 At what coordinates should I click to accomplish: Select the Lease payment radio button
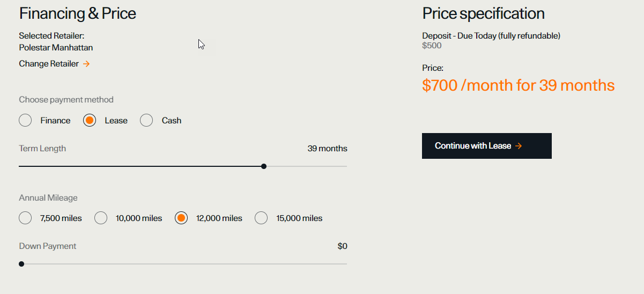pos(90,120)
